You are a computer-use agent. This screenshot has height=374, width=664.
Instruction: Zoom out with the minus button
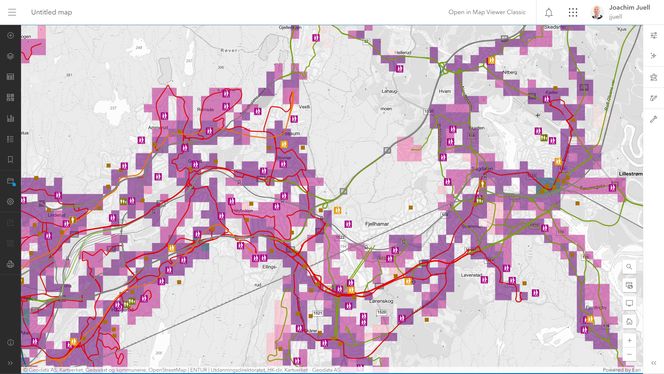pyautogui.click(x=629, y=355)
